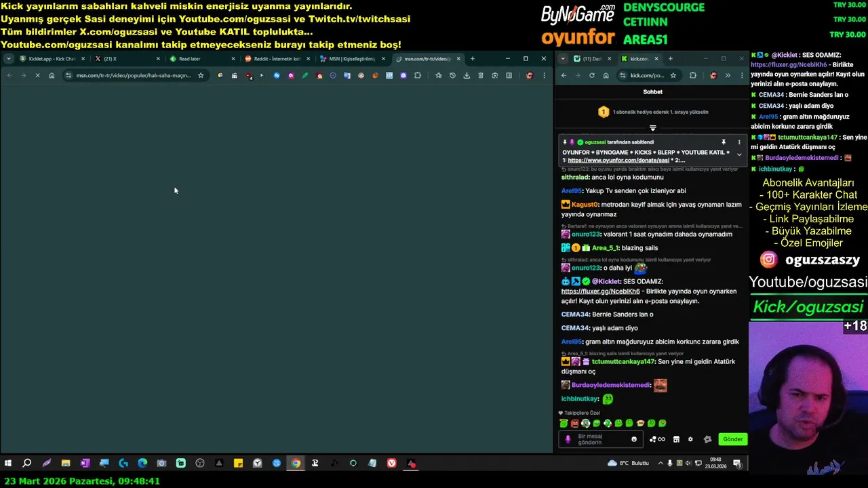Send the chat message with Gönder
The width and height of the screenshot is (868, 488).
tap(732, 439)
